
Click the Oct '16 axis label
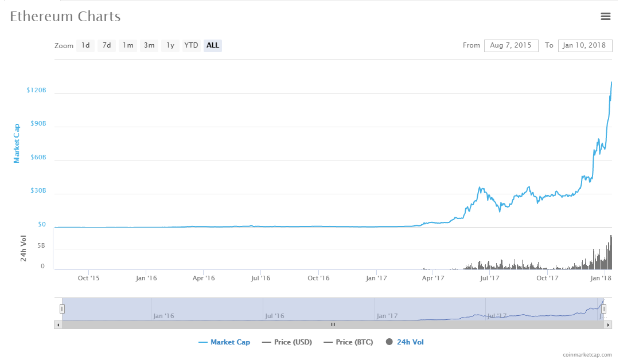(318, 278)
